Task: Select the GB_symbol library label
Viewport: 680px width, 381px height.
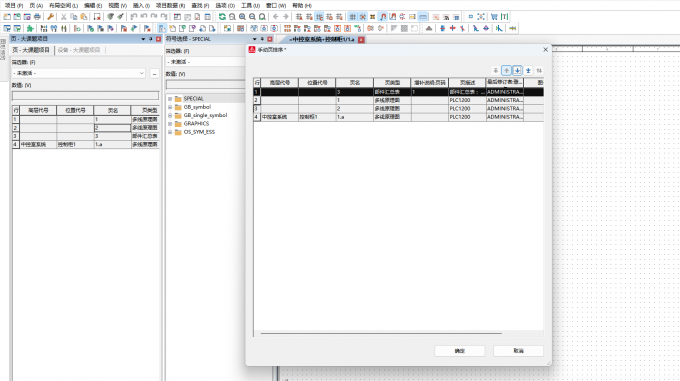Action: tap(197, 107)
